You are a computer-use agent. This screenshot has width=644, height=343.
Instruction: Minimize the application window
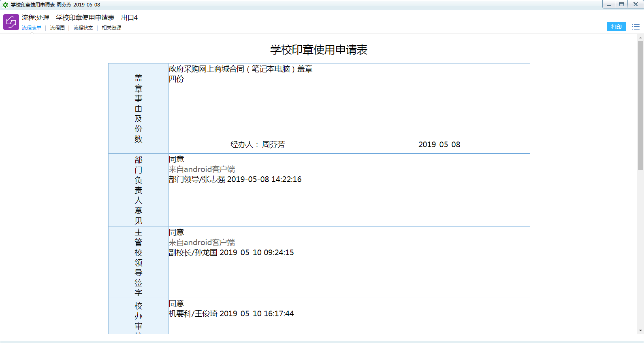click(609, 4)
